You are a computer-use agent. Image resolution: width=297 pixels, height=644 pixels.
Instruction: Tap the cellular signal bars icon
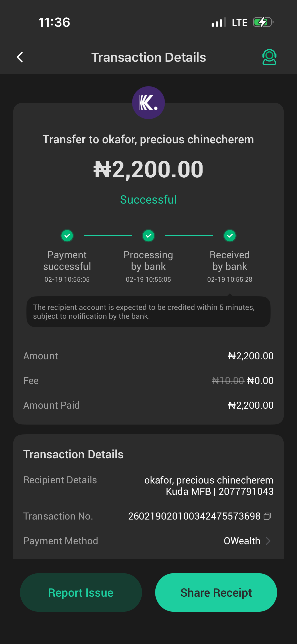(219, 22)
